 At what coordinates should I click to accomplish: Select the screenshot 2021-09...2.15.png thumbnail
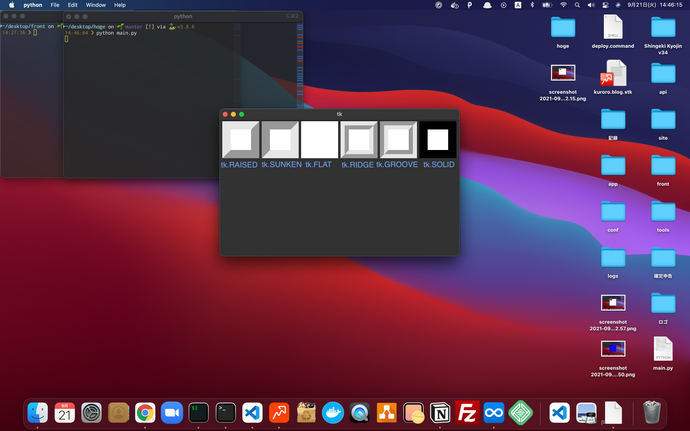(x=563, y=73)
